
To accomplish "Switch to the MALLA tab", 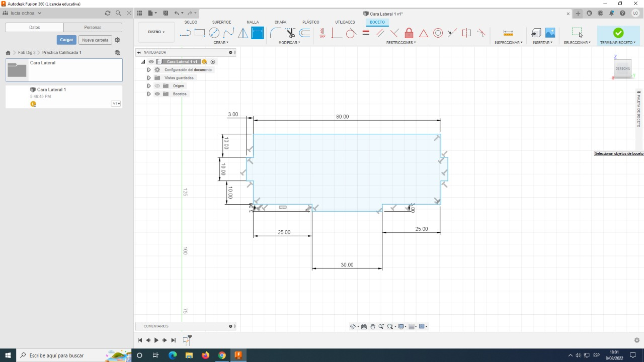I will point(253,22).
